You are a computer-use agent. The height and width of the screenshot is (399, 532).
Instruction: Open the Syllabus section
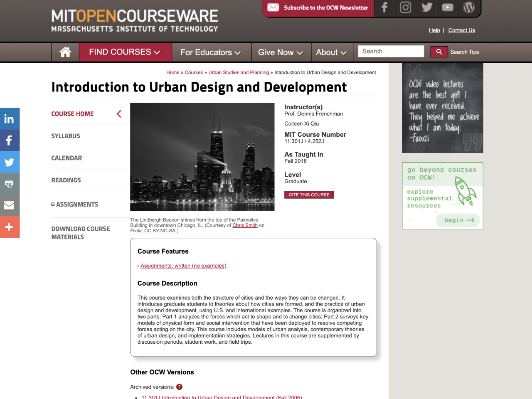coord(66,136)
